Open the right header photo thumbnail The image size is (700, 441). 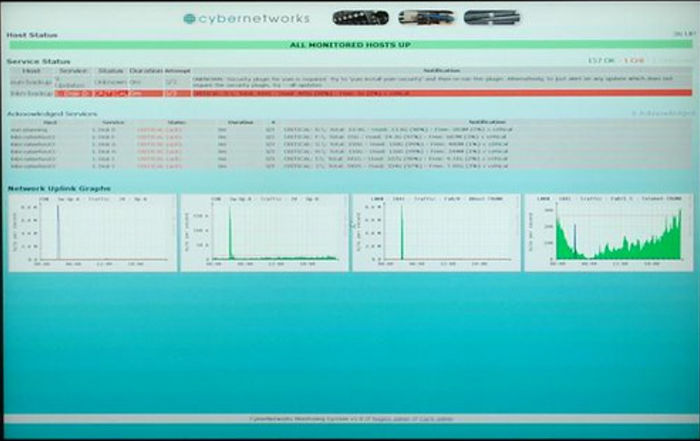pyautogui.click(x=491, y=17)
